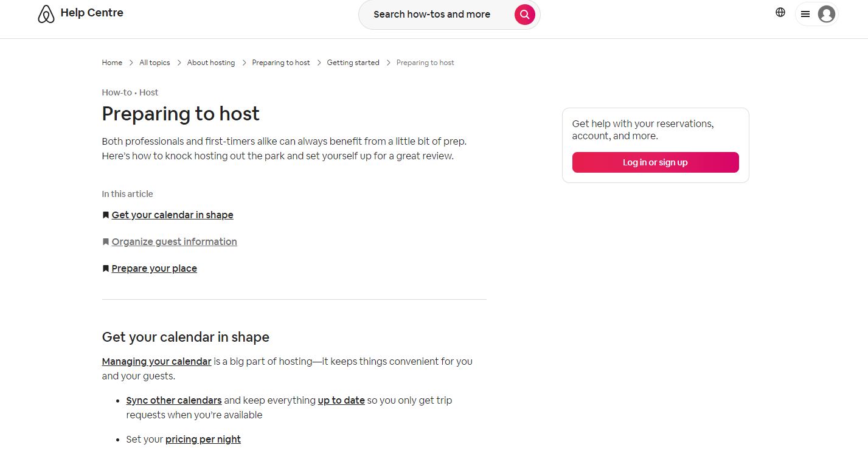
Task: Click the bookmark icon beside Prepare your place
Action: pyautogui.click(x=105, y=268)
